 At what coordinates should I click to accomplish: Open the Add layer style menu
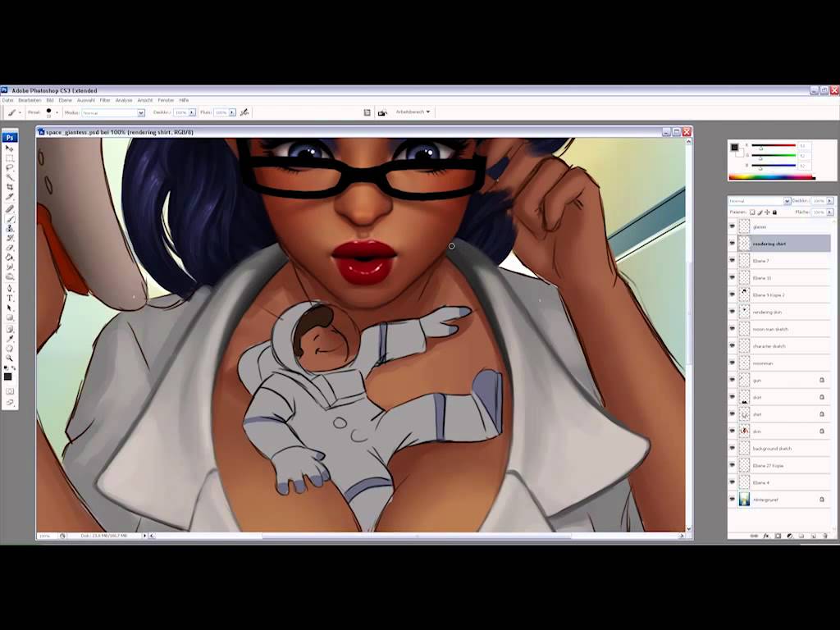pos(766,536)
